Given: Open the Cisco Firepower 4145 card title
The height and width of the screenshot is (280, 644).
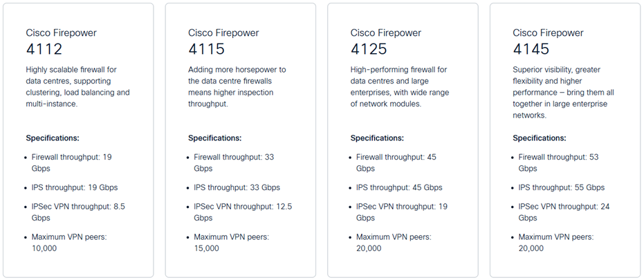Looking at the screenshot, I should pyautogui.click(x=548, y=41).
